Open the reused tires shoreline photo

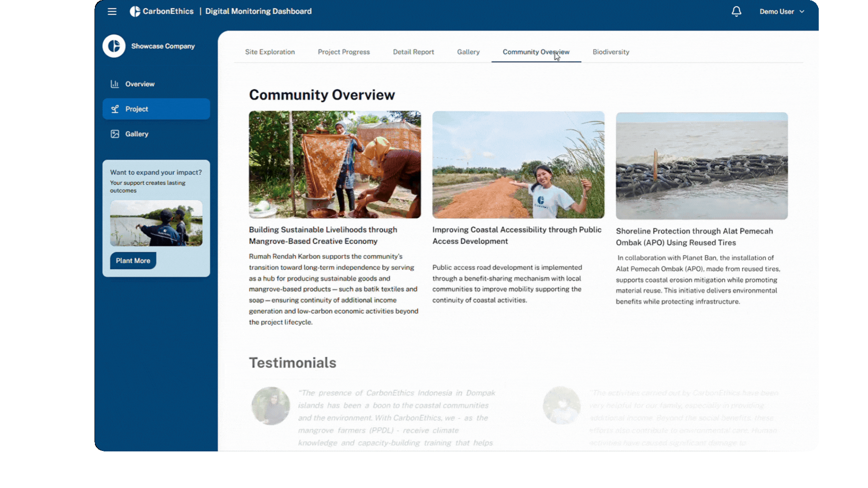702,166
